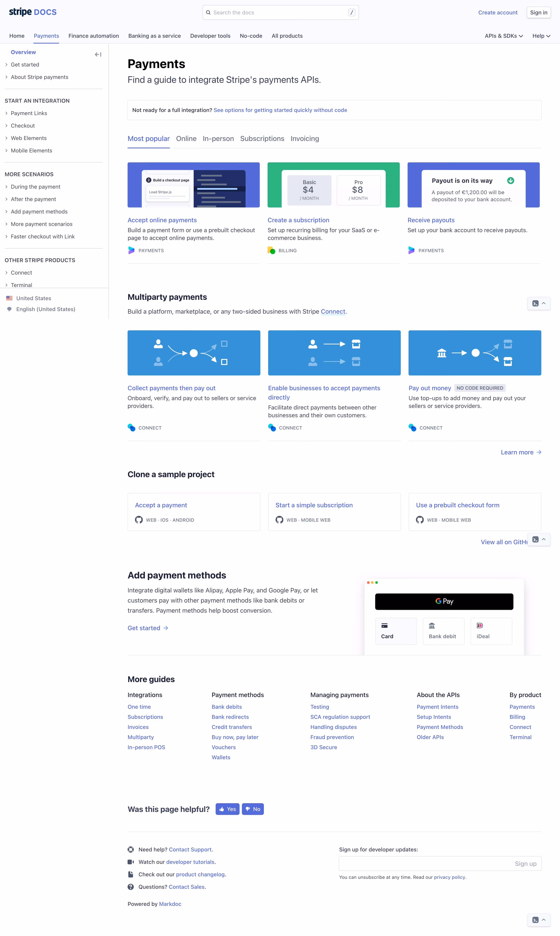Select the iDeal payment tile
The width and height of the screenshot is (560, 936).
click(491, 631)
